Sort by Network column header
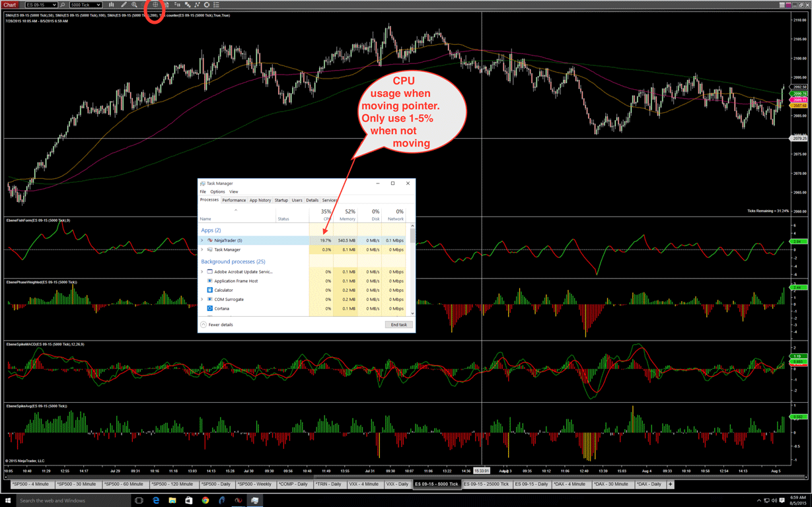This screenshot has height=507, width=812. click(x=394, y=215)
